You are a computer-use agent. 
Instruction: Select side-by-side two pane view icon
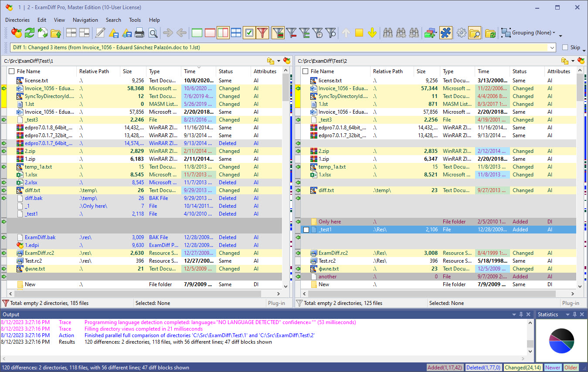tap(223, 33)
